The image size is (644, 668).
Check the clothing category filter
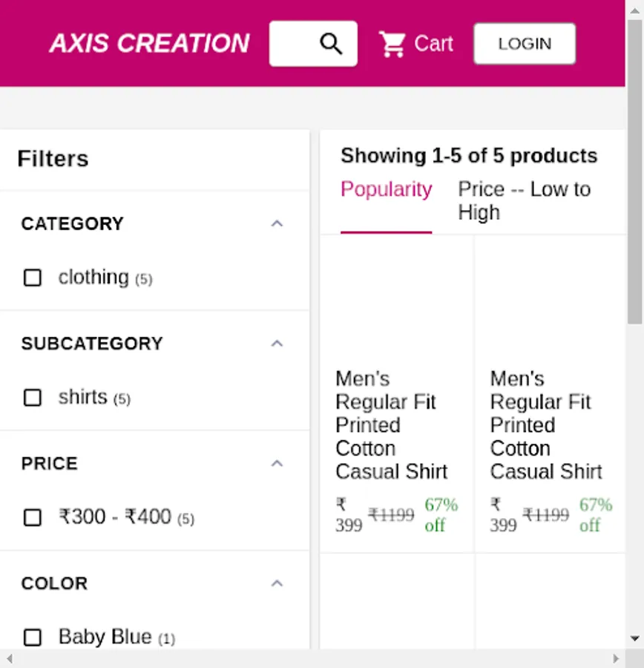click(33, 278)
